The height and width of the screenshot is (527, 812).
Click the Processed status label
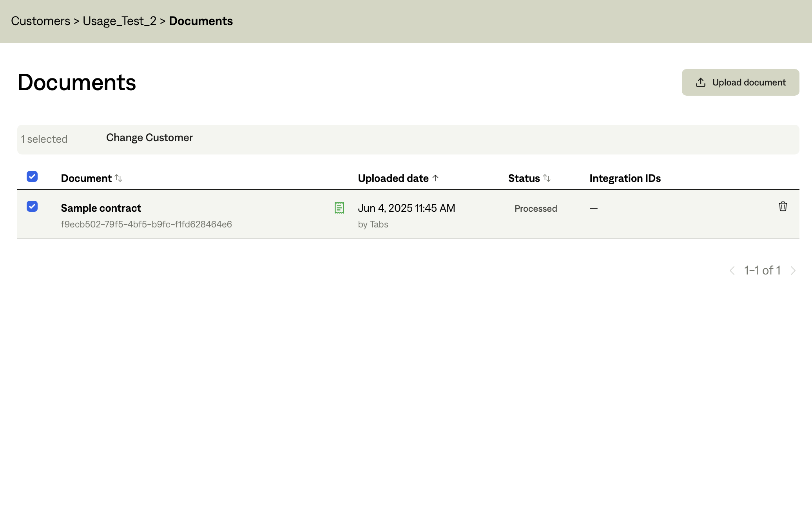click(x=535, y=209)
